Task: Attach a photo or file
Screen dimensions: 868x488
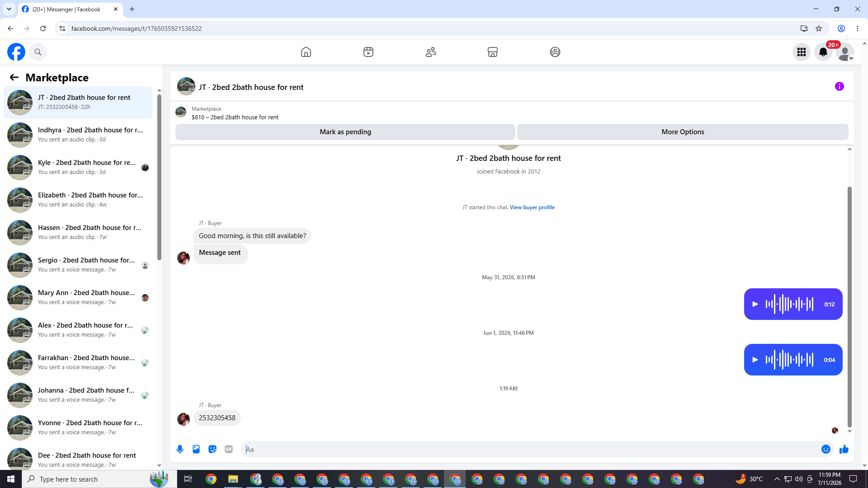Action: [196, 449]
